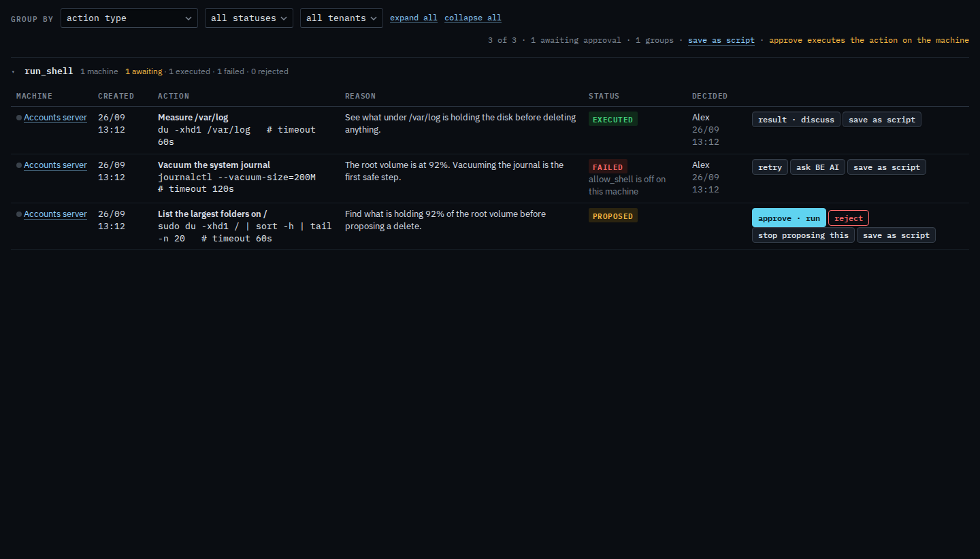Viewport: 980px width, 559px height.
Task: Click 'stop proposing this' button
Action: pyautogui.click(x=803, y=235)
